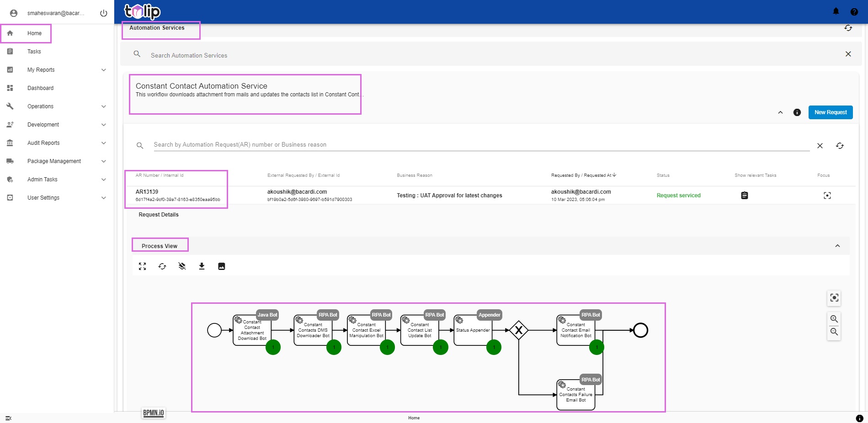This screenshot has width=868, height=423.
Task: Expand My Reports menu
Action: [57, 70]
